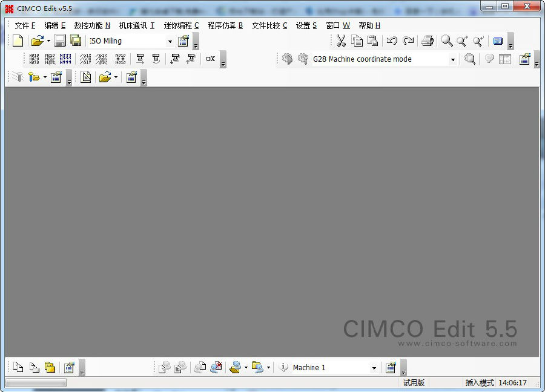Click the speech bubble icon in macro toolbar

[x=489, y=59]
